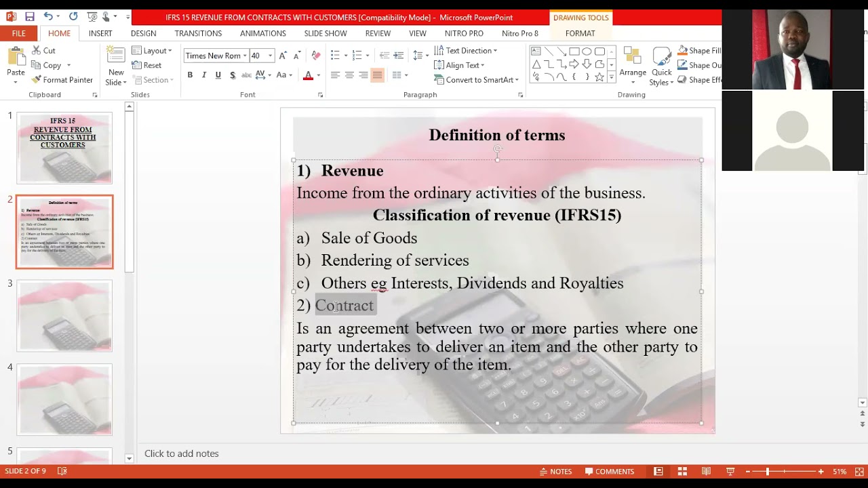This screenshot has width=868, height=488.
Task: Adjust the zoom slider handle
Action: click(x=768, y=472)
